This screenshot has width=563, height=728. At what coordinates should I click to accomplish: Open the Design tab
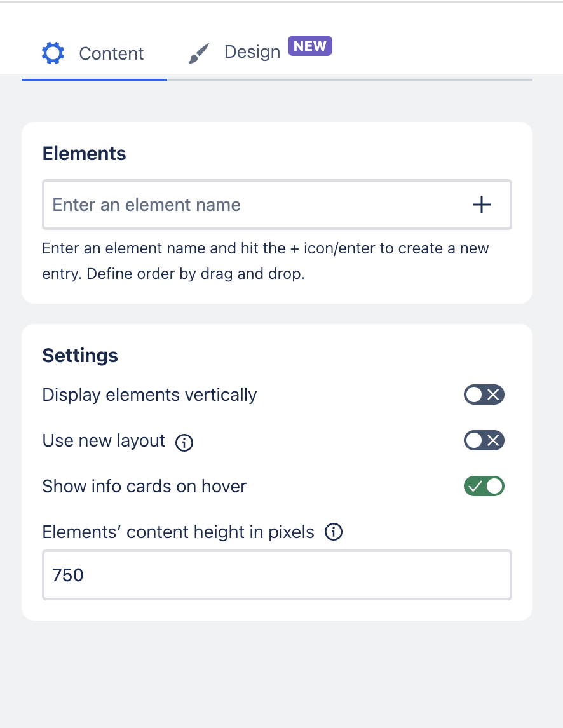252,52
